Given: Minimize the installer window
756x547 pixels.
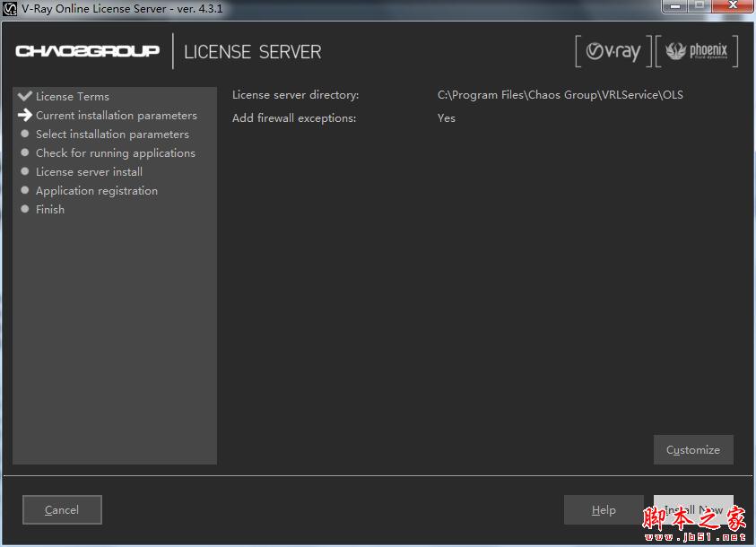Looking at the screenshot, I should pyautogui.click(x=675, y=6).
